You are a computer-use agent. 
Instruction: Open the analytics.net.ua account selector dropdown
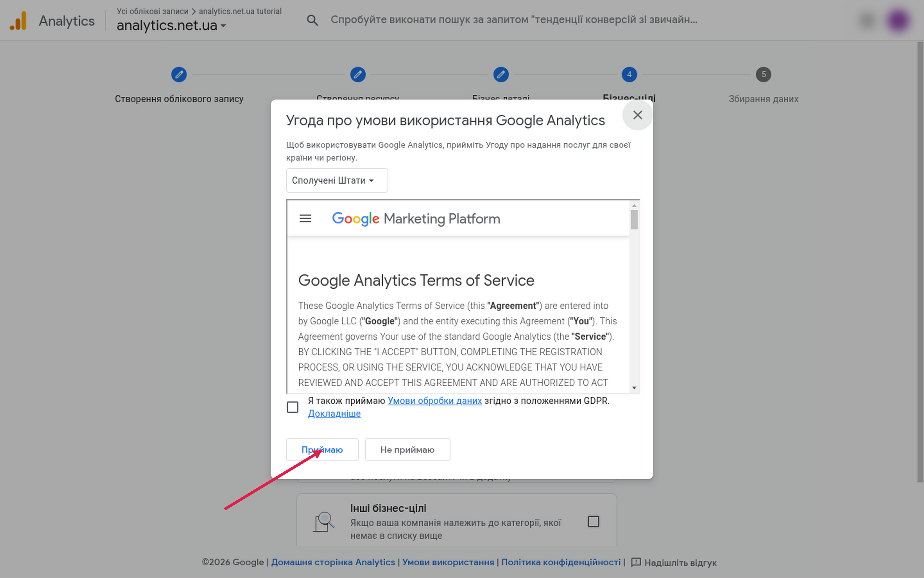coord(171,26)
